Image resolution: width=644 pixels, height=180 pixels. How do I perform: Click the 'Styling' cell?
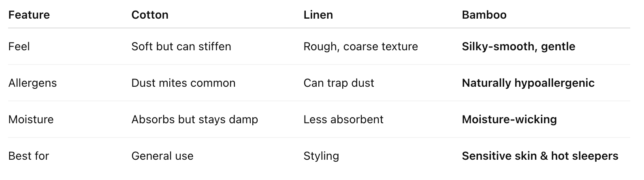[x=321, y=156]
